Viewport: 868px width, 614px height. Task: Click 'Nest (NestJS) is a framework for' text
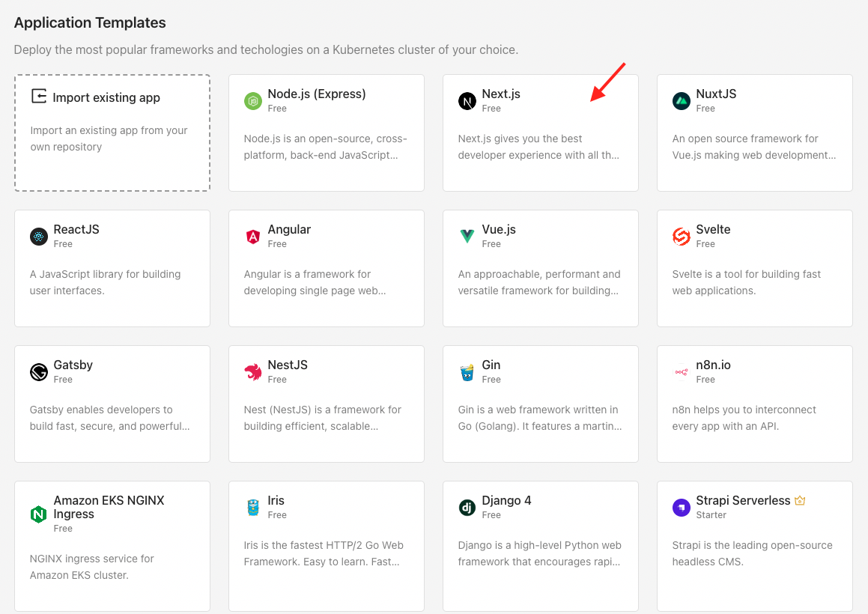(x=323, y=410)
